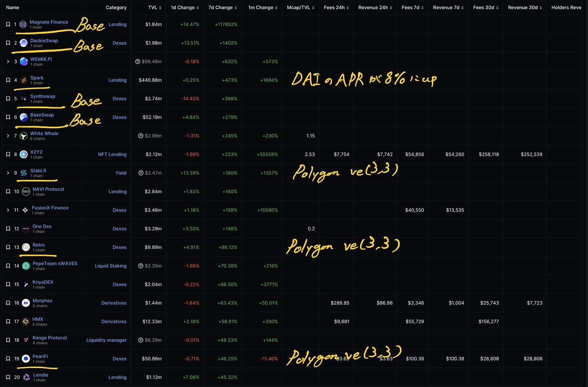
Task: Sort by Revenue 30d column
Action: 525,8
